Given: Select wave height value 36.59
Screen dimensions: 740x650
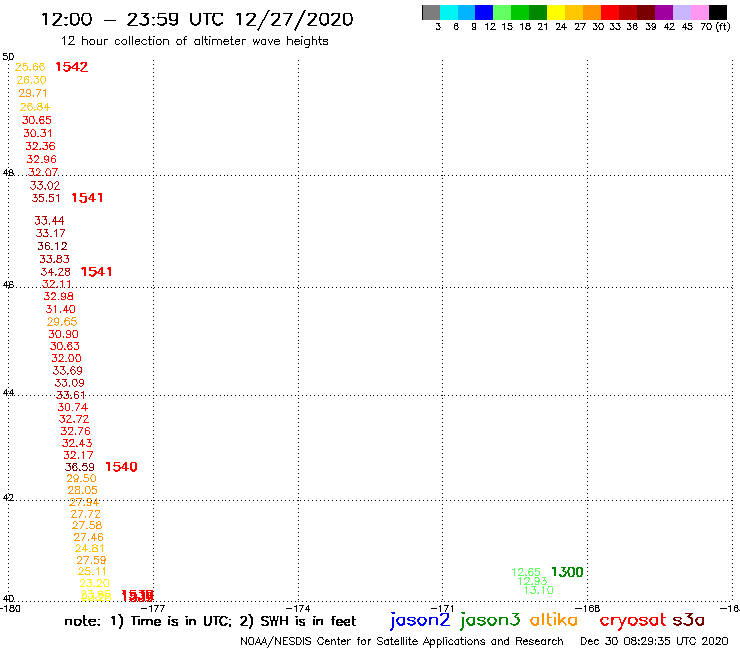Looking at the screenshot, I should click(80, 467).
